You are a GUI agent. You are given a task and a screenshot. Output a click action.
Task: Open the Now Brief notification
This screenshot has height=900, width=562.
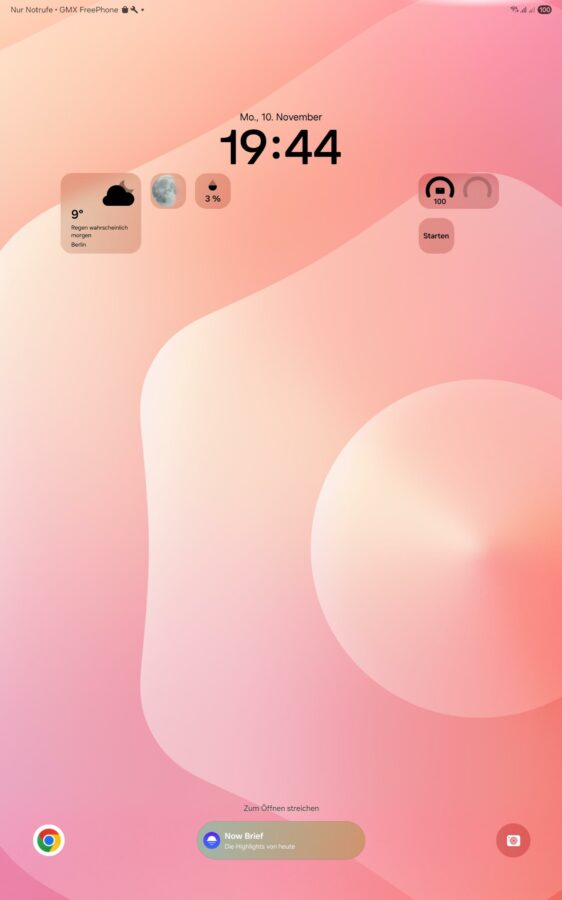(281, 840)
